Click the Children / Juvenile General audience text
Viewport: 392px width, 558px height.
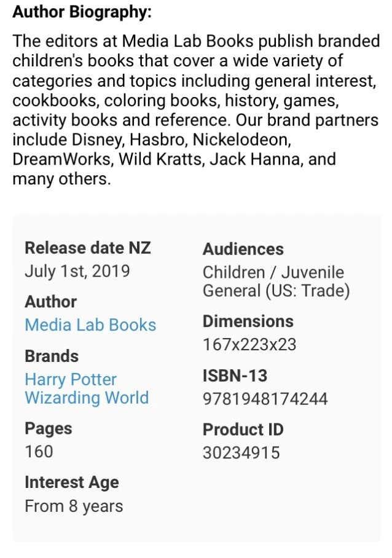point(275,281)
